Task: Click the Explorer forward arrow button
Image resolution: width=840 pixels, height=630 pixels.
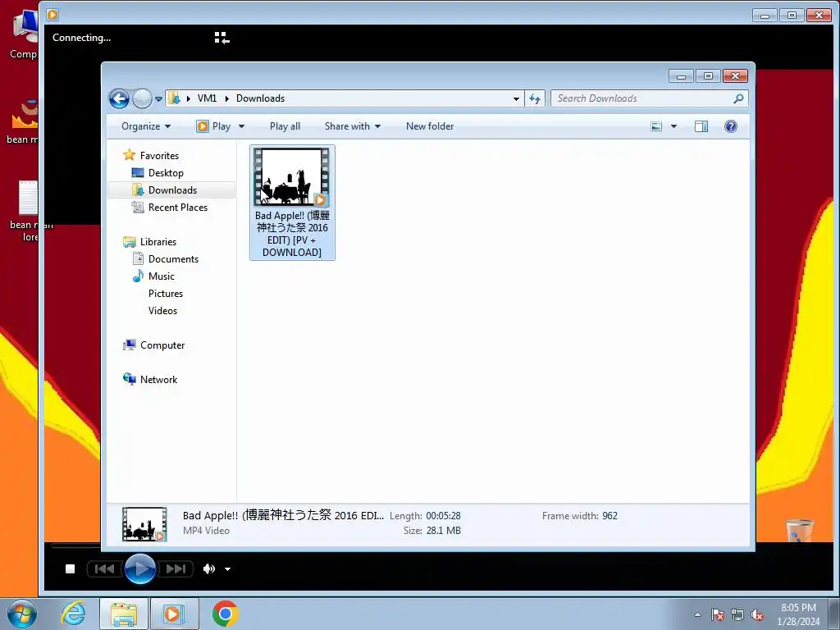Action: click(142, 98)
